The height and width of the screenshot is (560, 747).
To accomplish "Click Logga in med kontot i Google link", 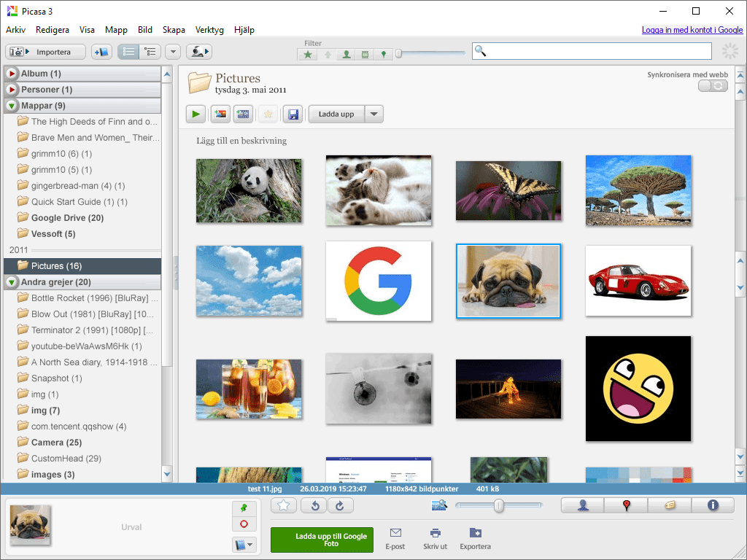I will (x=692, y=29).
